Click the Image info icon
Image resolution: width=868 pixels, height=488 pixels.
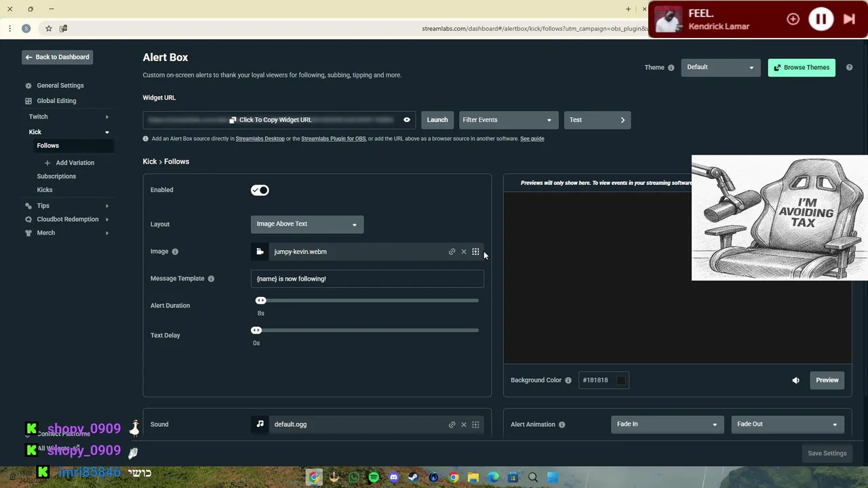click(175, 251)
